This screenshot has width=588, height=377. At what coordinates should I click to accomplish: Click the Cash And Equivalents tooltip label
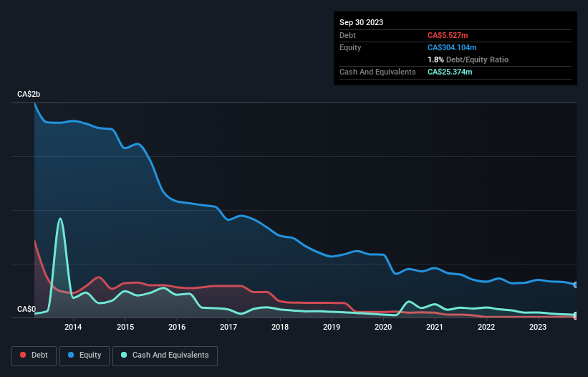[x=377, y=72]
